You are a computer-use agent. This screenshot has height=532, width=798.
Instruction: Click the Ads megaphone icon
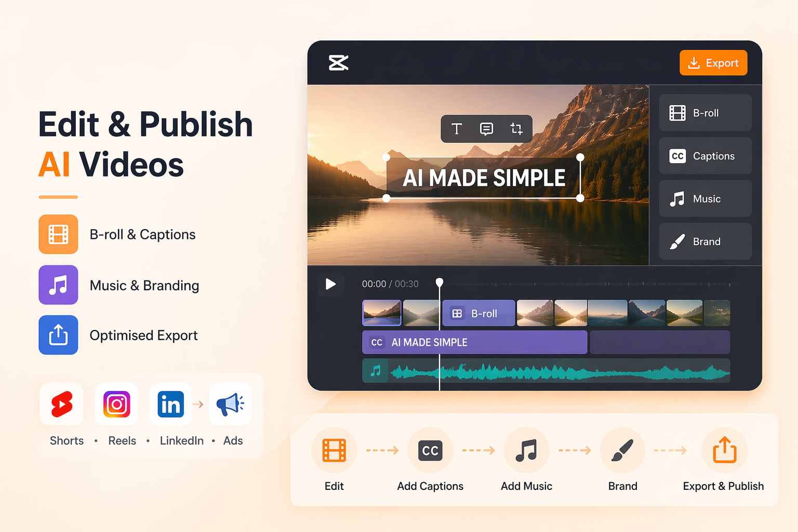pos(230,404)
